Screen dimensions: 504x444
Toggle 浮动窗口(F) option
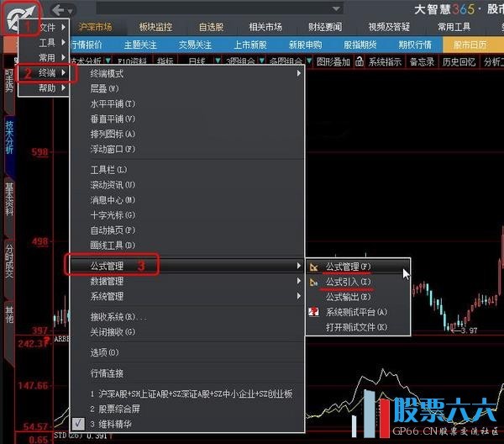(113, 149)
